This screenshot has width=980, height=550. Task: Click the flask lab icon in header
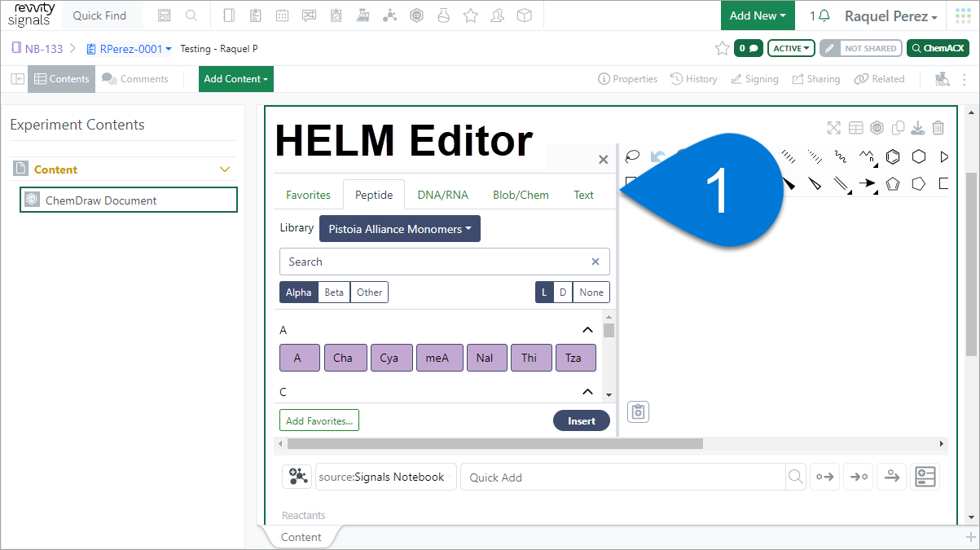pyautogui.click(x=363, y=15)
